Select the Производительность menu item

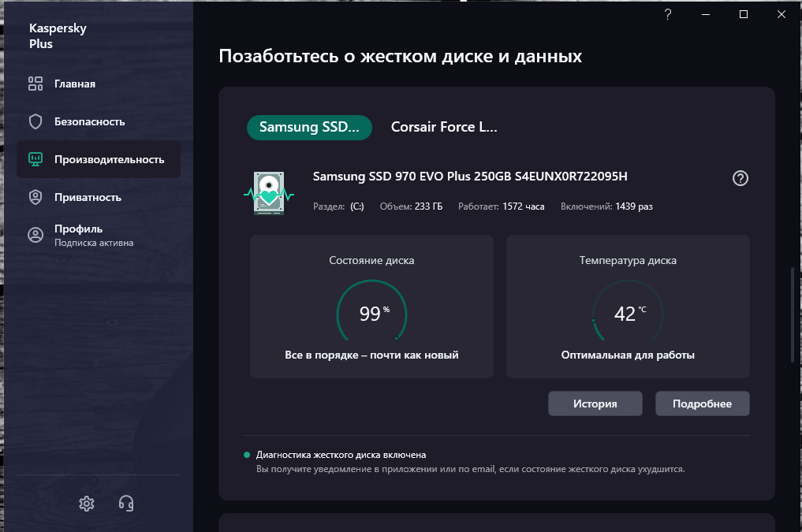99,159
